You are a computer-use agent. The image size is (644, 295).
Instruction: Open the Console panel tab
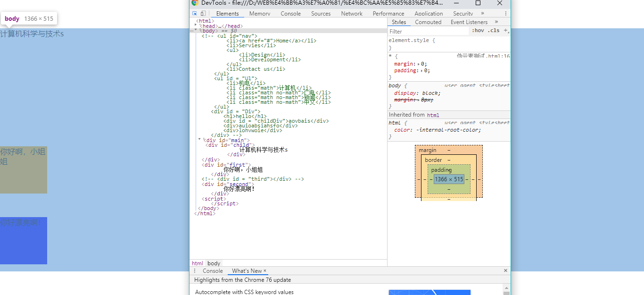pyautogui.click(x=290, y=13)
